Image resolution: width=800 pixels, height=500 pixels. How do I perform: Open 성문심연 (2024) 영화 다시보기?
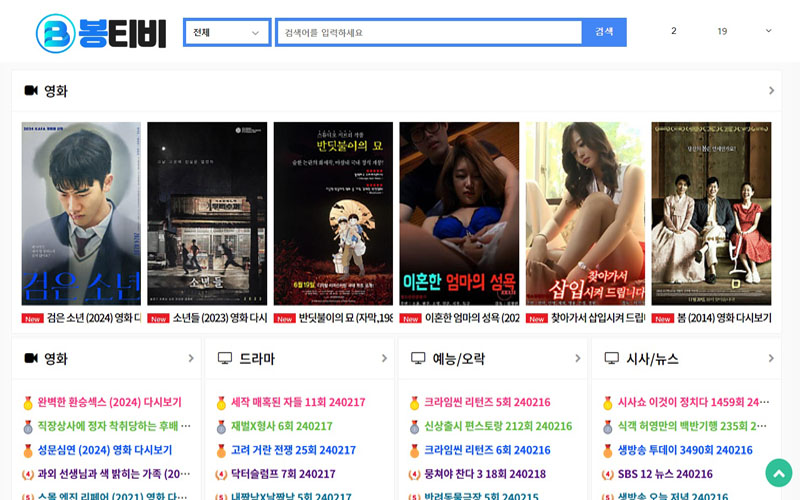coord(105,450)
